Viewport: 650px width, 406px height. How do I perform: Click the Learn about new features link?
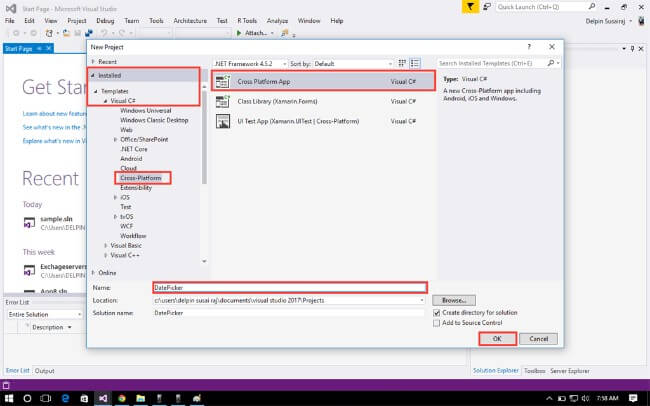(55, 114)
